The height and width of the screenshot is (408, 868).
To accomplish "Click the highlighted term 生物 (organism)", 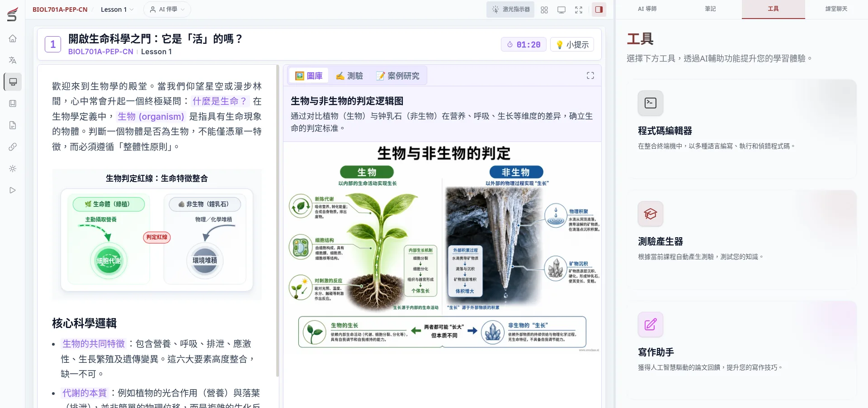I will 151,117.
